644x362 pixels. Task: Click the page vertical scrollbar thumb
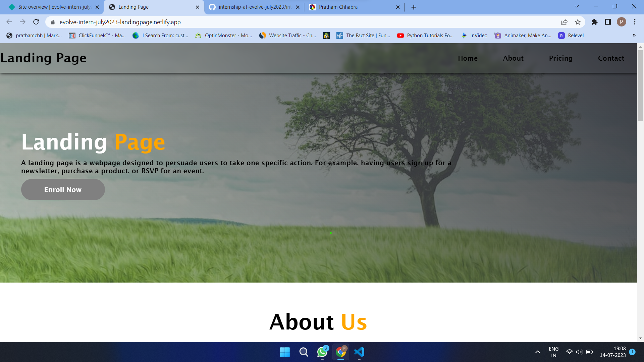point(640,85)
